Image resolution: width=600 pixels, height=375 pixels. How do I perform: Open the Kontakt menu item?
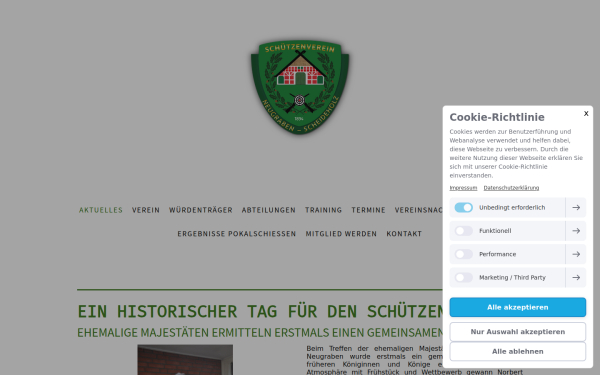(404, 234)
